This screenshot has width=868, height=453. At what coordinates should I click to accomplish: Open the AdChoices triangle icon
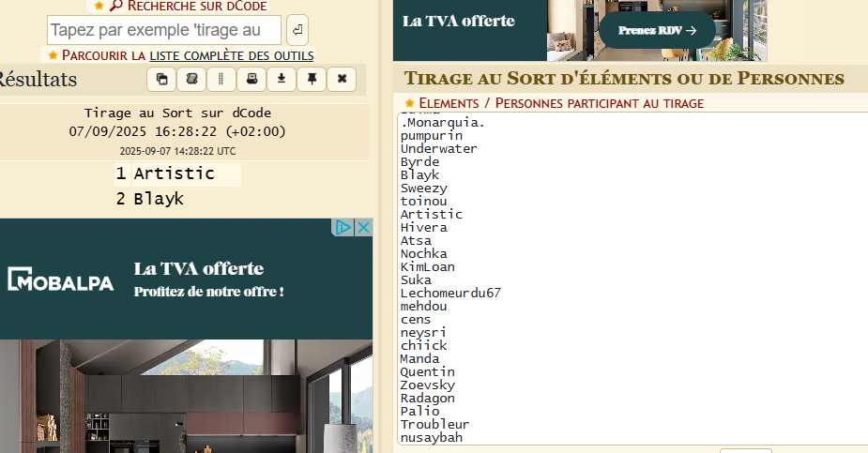point(343,227)
